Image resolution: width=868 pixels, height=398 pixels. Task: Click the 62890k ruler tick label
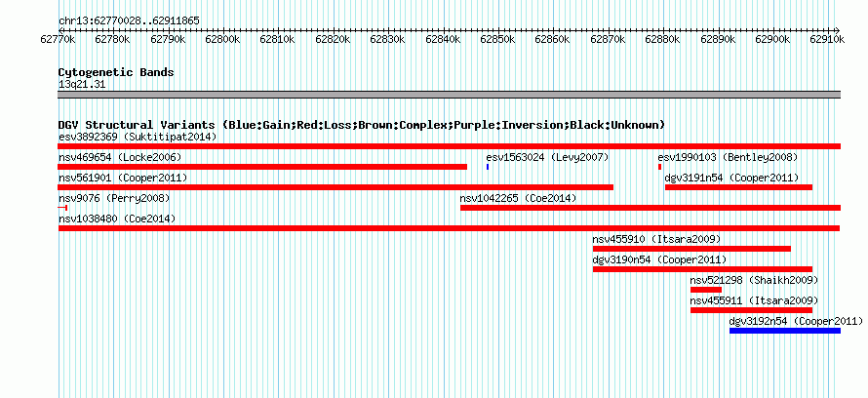point(718,39)
